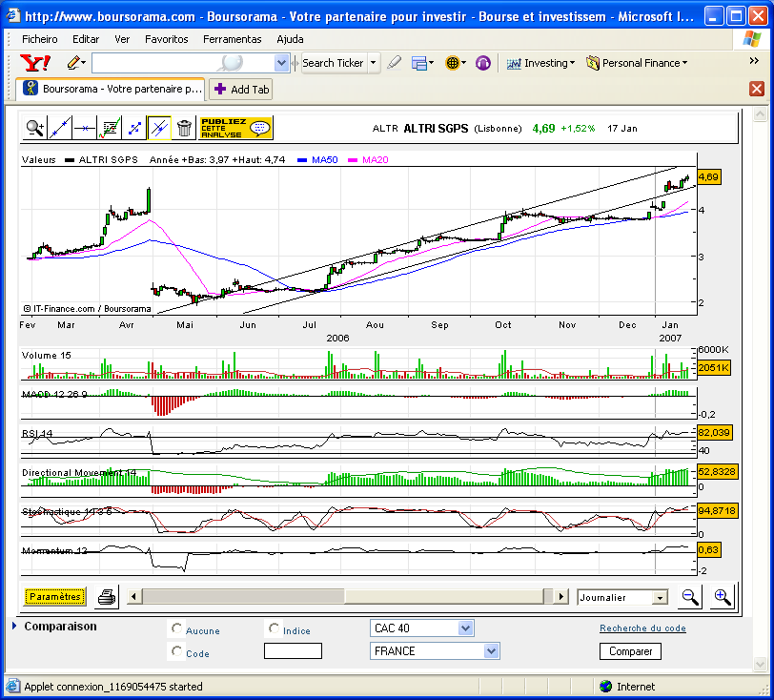The height and width of the screenshot is (700, 774).
Task: Click the zoom out magnifier icon
Action: pyautogui.click(x=689, y=597)
